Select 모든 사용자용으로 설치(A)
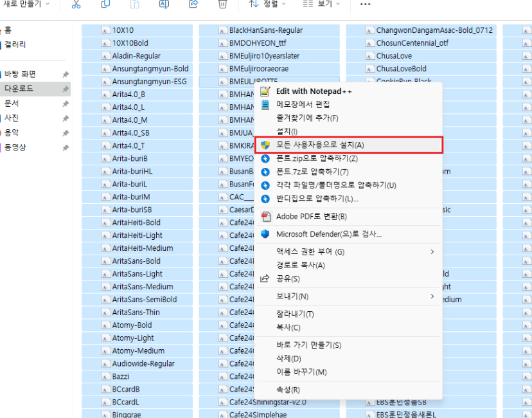Image resolution: width=532 pixels, height=418 pixels. click(349, 145)
